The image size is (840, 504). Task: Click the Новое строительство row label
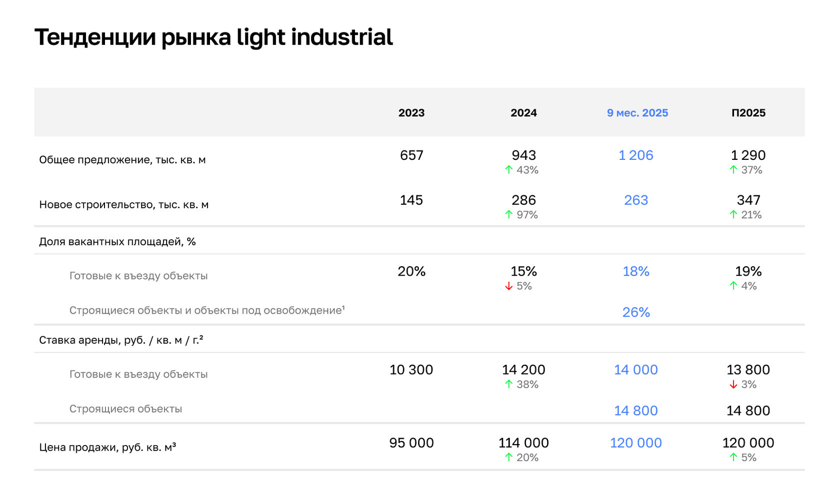coord(124,205)
